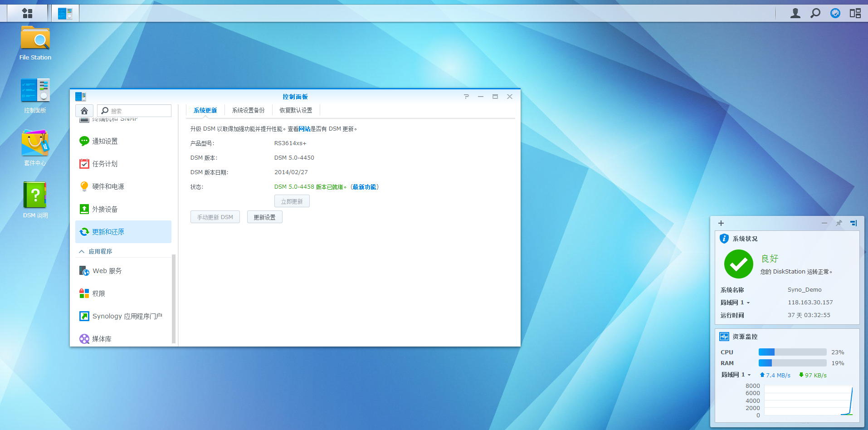This screenshot has width=868, height=430.
Task: Click the 搜索 search field
Action: coord(134,111)
